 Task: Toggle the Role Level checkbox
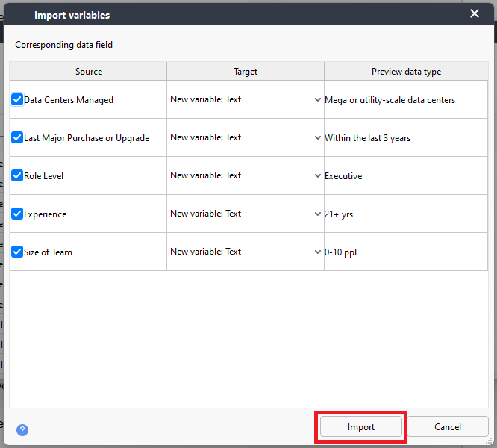coord(17,175)
